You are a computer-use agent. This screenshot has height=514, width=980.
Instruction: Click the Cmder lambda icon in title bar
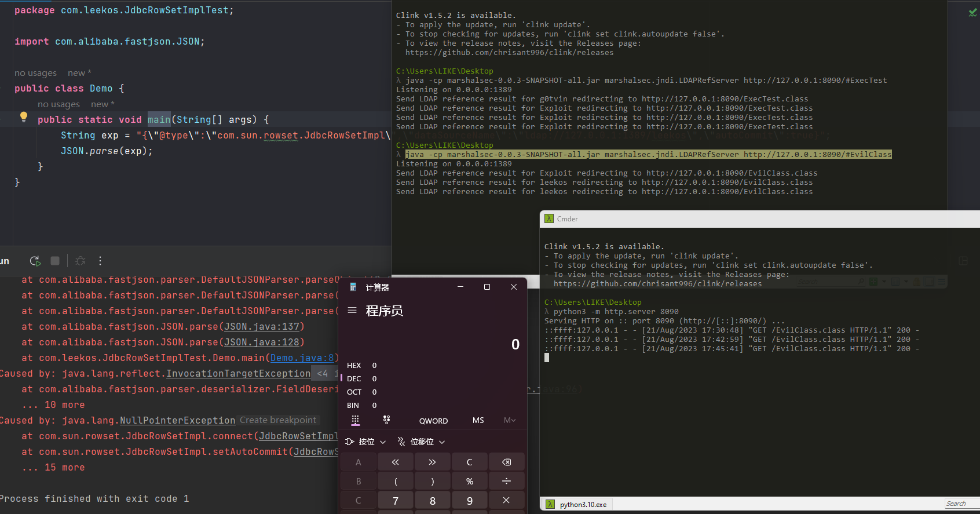[x=549, y=219]
